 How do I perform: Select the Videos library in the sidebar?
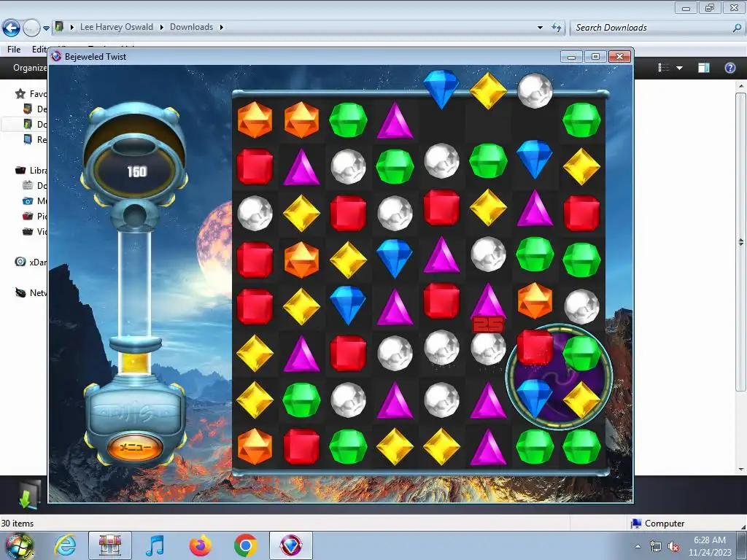(34, 231)
